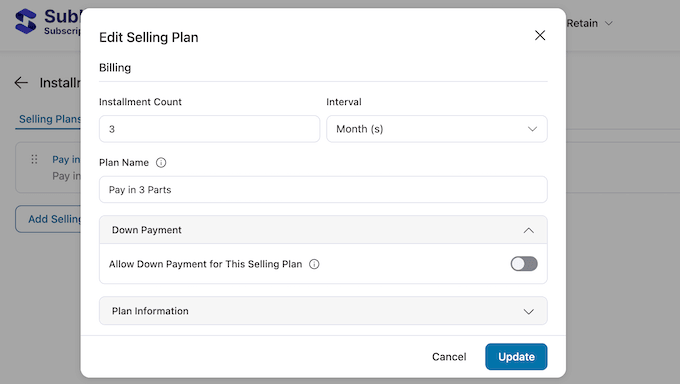
Task: Click the Plan Name info icon
Action: (x=161, y=163)
